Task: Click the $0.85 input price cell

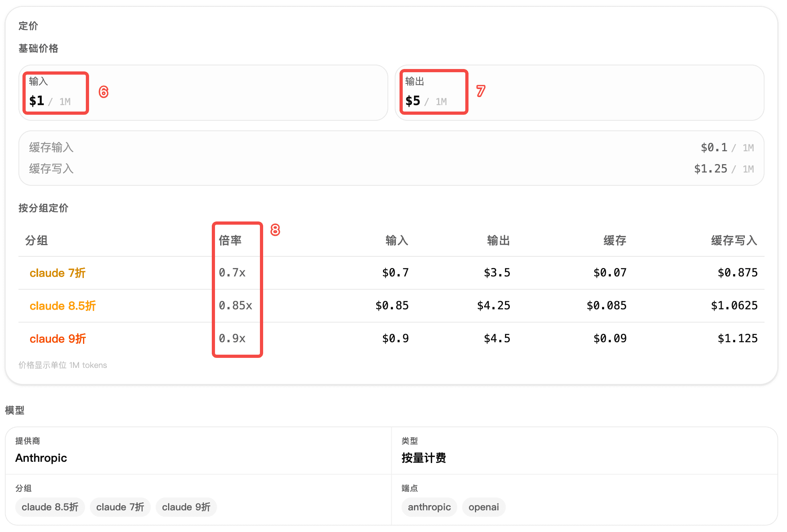Action: tap(392, 306)
